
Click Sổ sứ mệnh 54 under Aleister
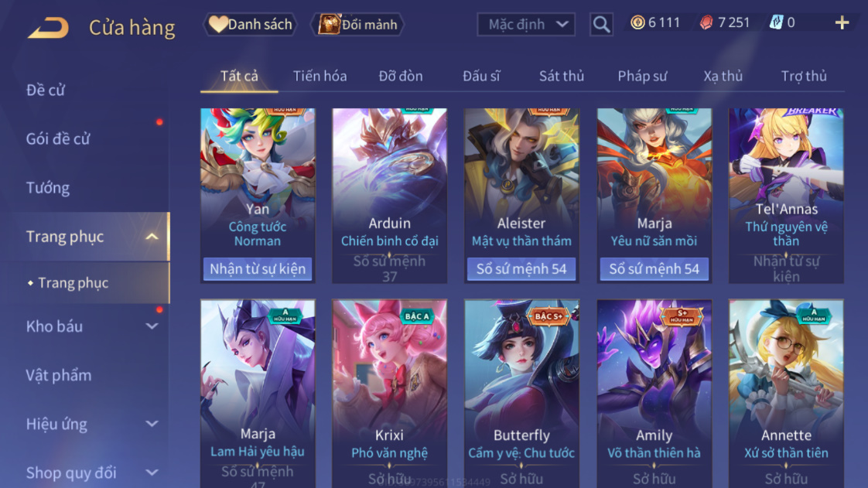[x=521, y=269]
